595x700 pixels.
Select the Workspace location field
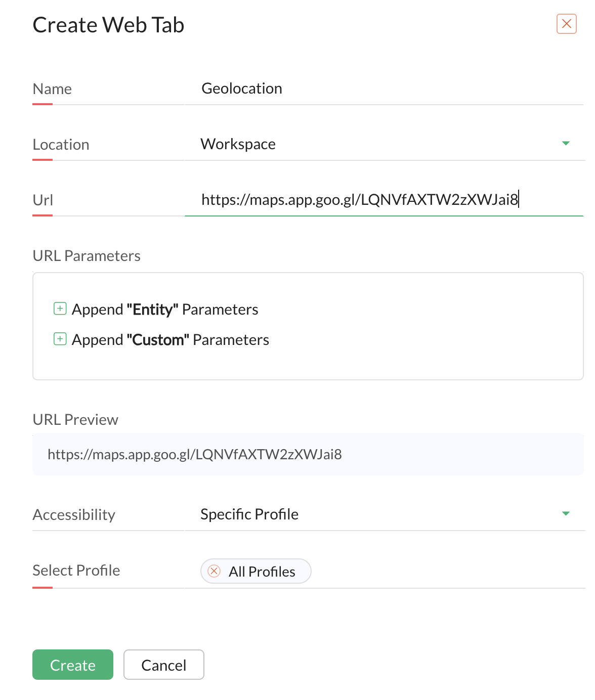coord(385,144)
